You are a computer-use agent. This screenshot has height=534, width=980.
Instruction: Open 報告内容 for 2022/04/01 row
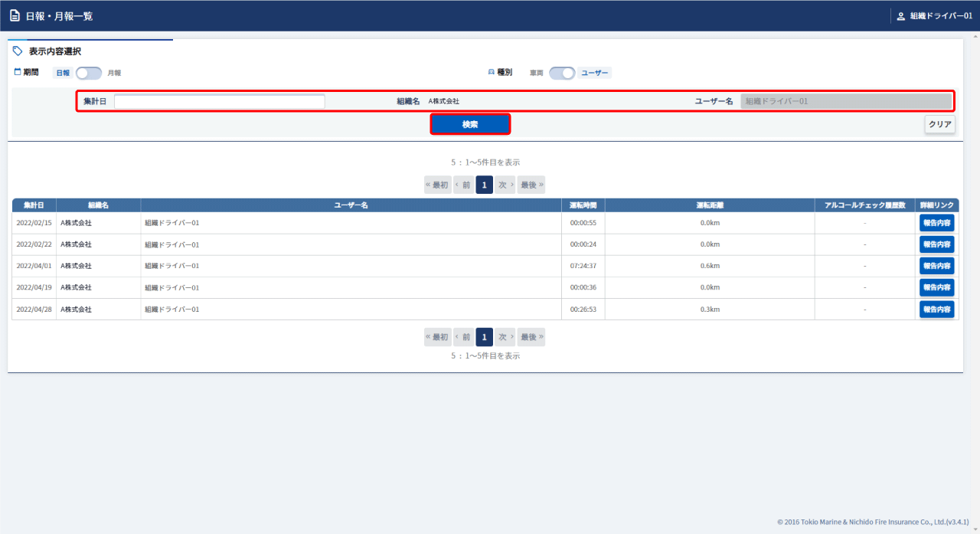tap(936, 266)
